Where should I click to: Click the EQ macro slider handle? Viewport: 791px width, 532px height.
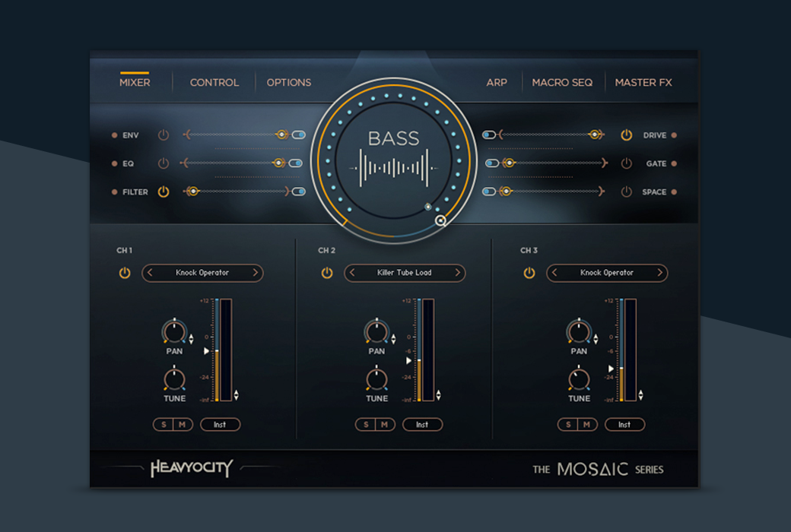coord(278,163)
